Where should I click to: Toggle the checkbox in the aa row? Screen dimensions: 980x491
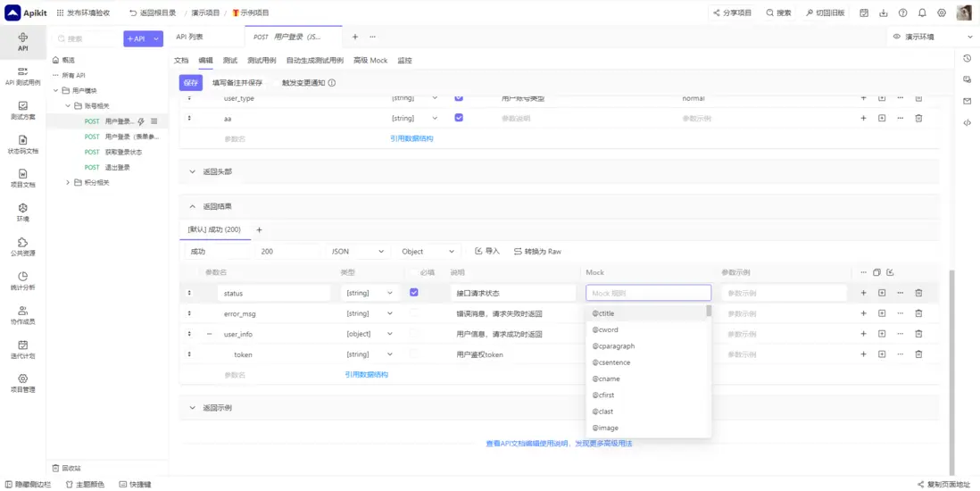(459, 118)
